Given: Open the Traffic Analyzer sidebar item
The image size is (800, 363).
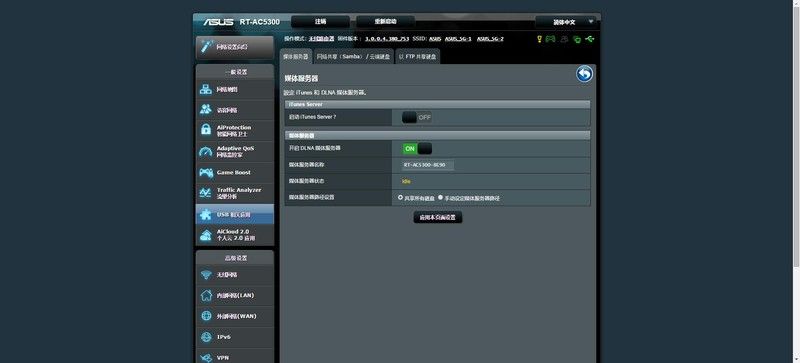Looking at the screenshot, I should click(235, 193).
